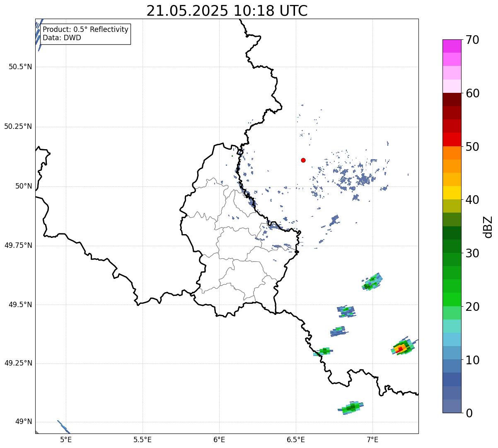Click the 'Data: DWD' text
This screenshot has height=448, width=498.
[x=62, y=38]
